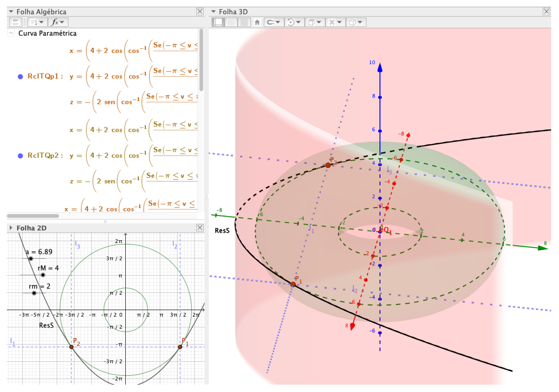
Task: Toggle axes display in 3D view toolbar
Action: pyautogui.click(x=218, y=22)
